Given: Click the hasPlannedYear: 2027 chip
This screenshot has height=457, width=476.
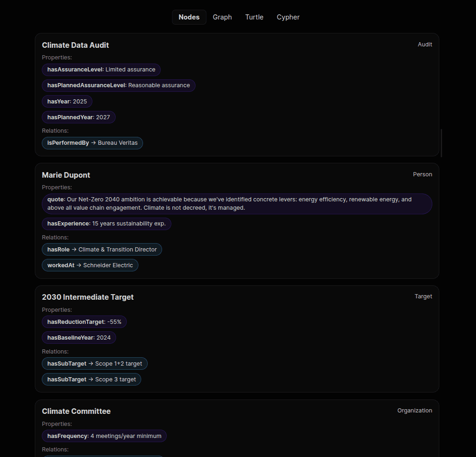Looking at the screenshot, I should (x=78, y=117).
